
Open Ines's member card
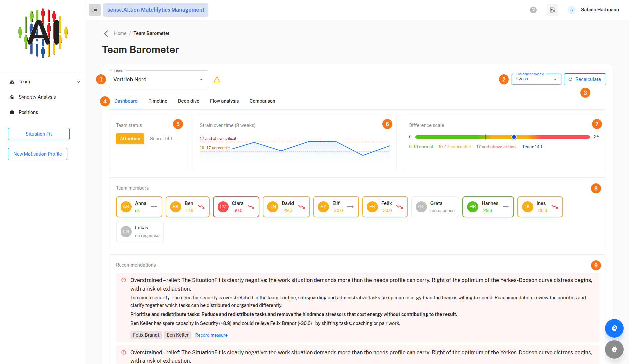tap(540, 207)
